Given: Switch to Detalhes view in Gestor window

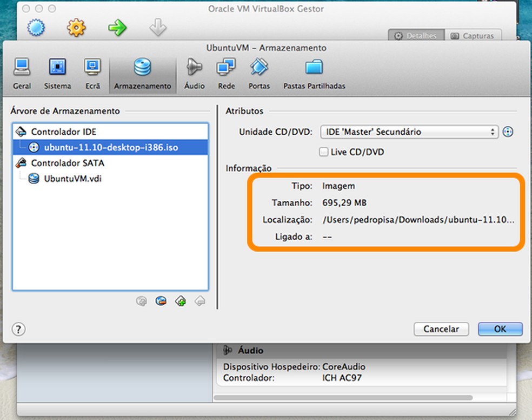Looking at the screenshot, I should (416, 35).
